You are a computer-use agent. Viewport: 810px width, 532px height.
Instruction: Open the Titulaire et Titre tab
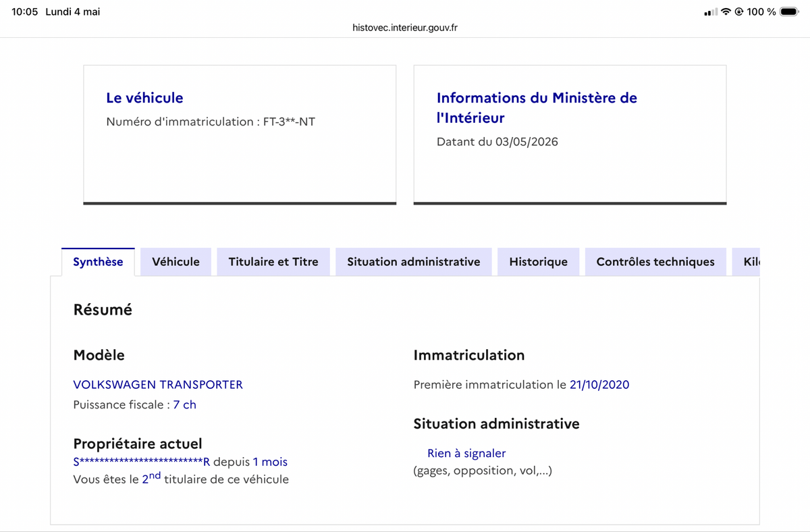pyautogui.click(x=273, y=262)
